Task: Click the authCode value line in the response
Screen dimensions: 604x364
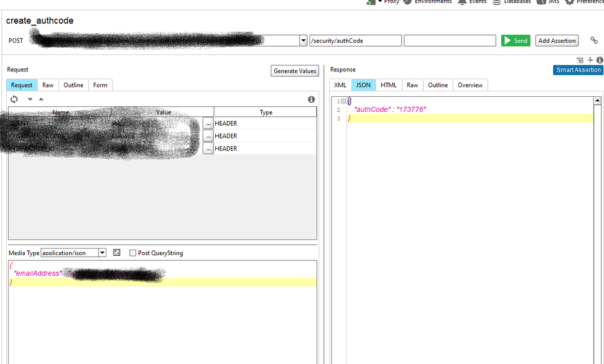Action: click(390, 109)
